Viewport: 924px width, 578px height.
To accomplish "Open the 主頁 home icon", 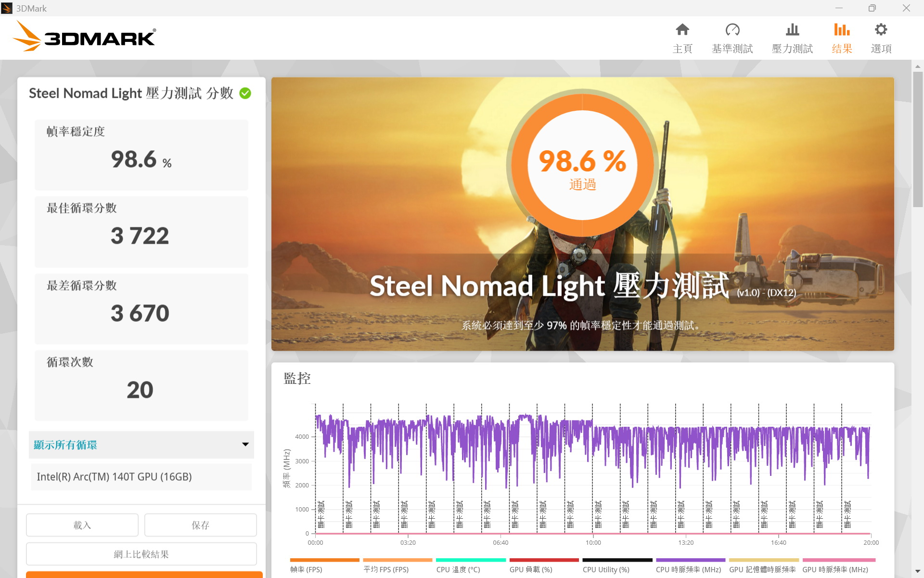I will [682, 30].
